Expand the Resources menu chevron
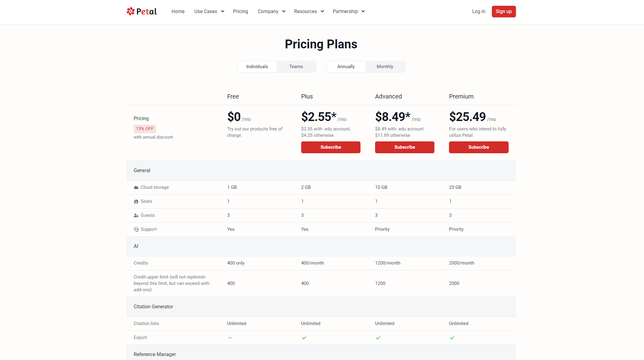This screenshot has width=644, height=360. coord(322,12)
